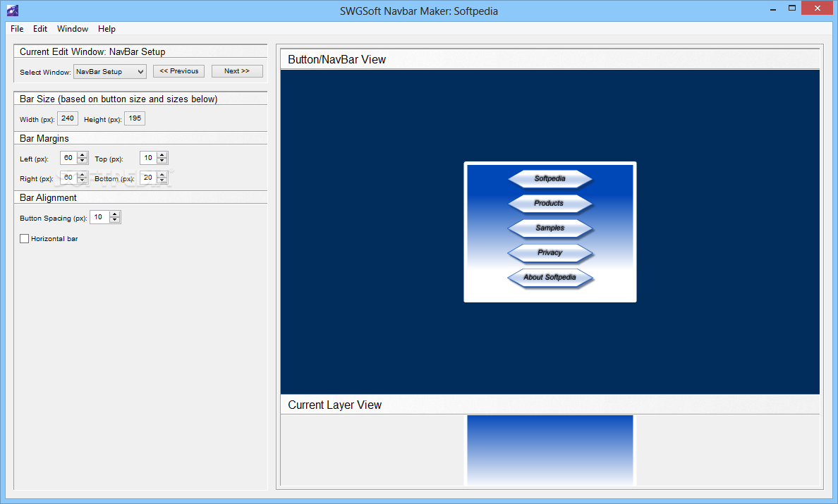This screenshot has width=838, height=504.
Task: Minimize the Navbar Maker window
Action: [773, 8]
